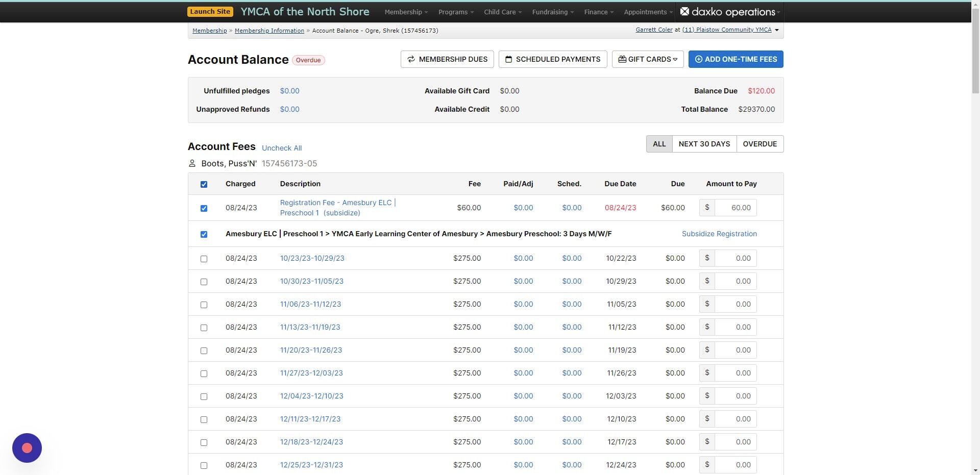Select the ALL filter tab

pos(659,144)
